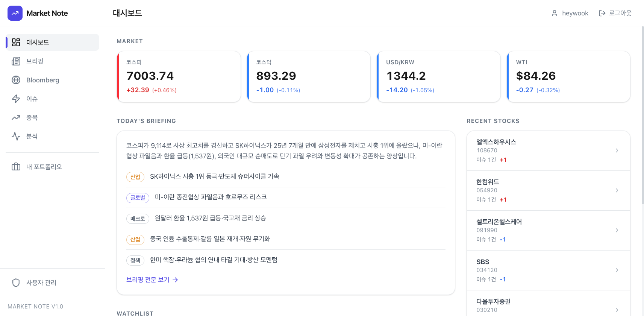Open the 대시보드 menu item
The image size is (644, 316).
(x=53, y=42)
